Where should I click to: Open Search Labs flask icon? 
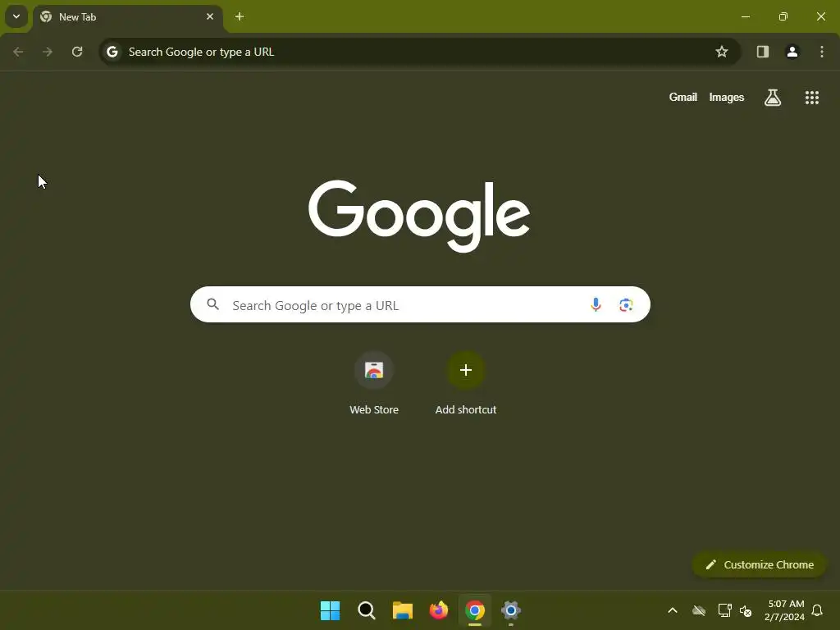(x=773, y=98)
